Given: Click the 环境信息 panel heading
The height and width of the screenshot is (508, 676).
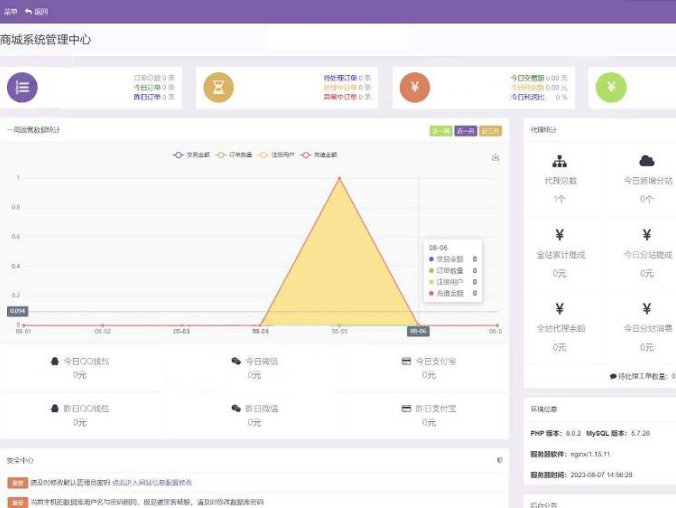Looking at the screenshot, I should [544, 409].
